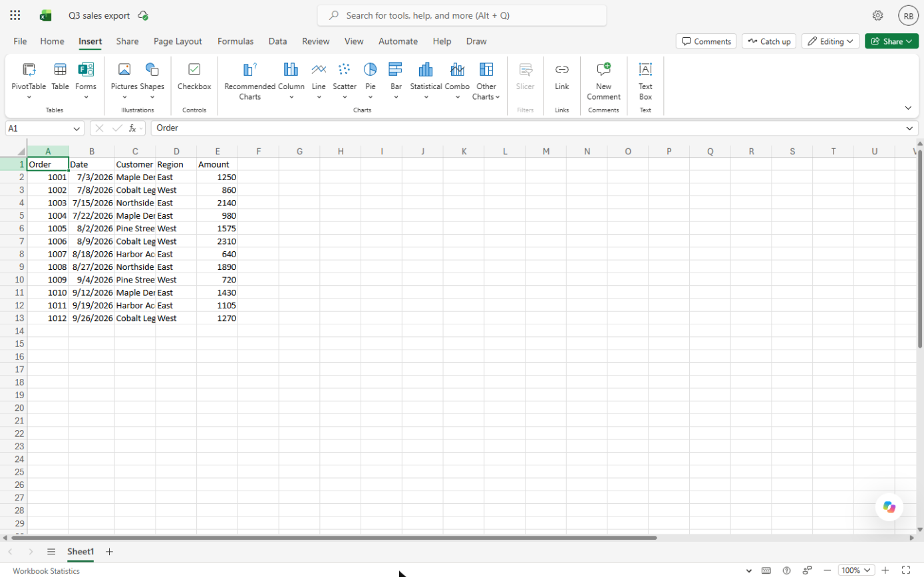The image size is (924, 577).
Task: Switch to the Data tab
Action: click(x=277, y=41)
